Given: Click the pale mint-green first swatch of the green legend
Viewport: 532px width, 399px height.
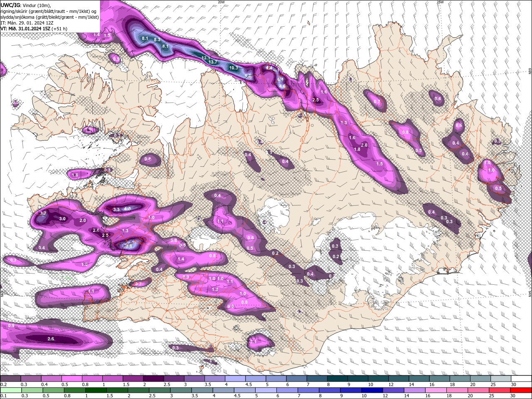Looking at the screenshot, I should [11, 390].
